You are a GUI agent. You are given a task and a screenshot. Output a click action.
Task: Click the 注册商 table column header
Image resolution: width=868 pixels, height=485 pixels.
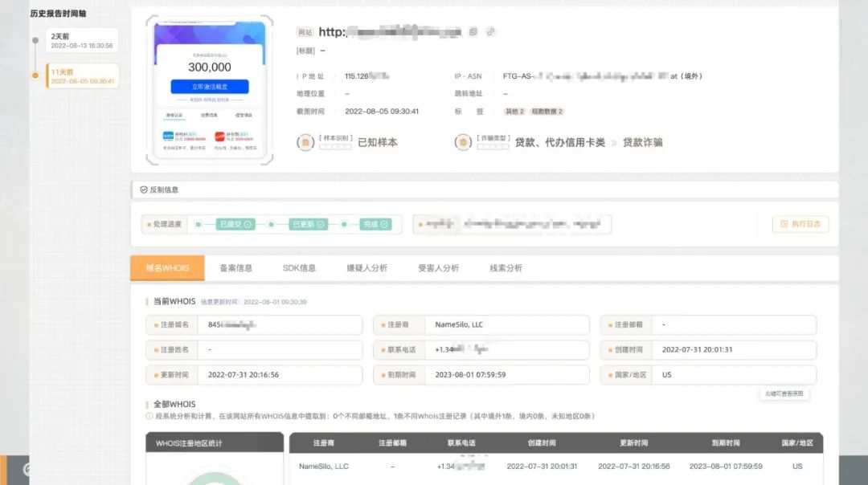[323, 443]
